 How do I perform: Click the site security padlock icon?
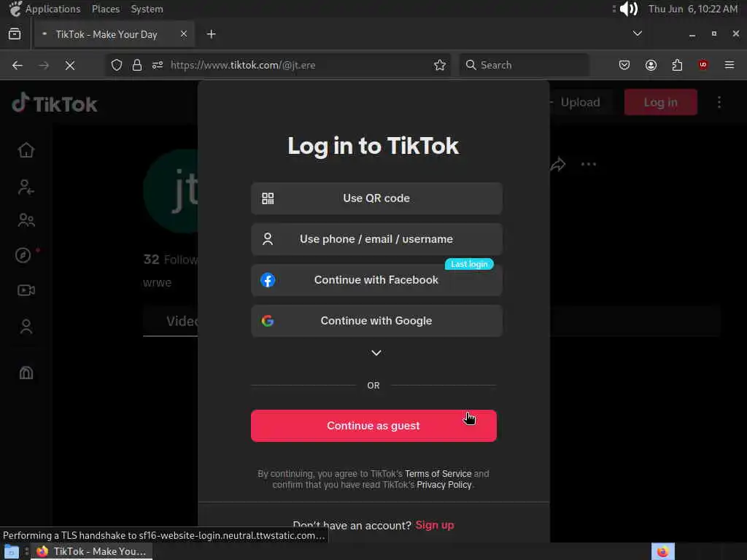137,65
